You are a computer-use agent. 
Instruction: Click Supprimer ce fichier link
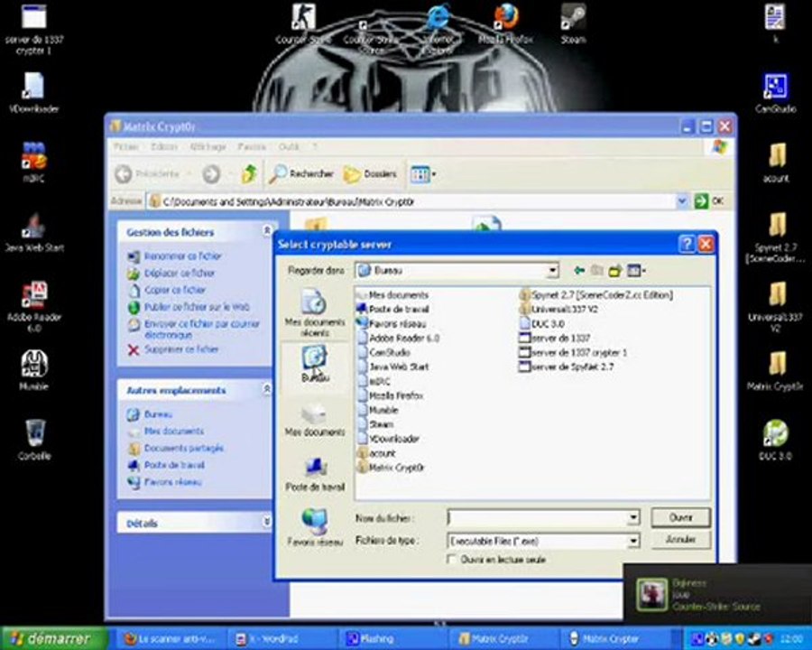180,349
